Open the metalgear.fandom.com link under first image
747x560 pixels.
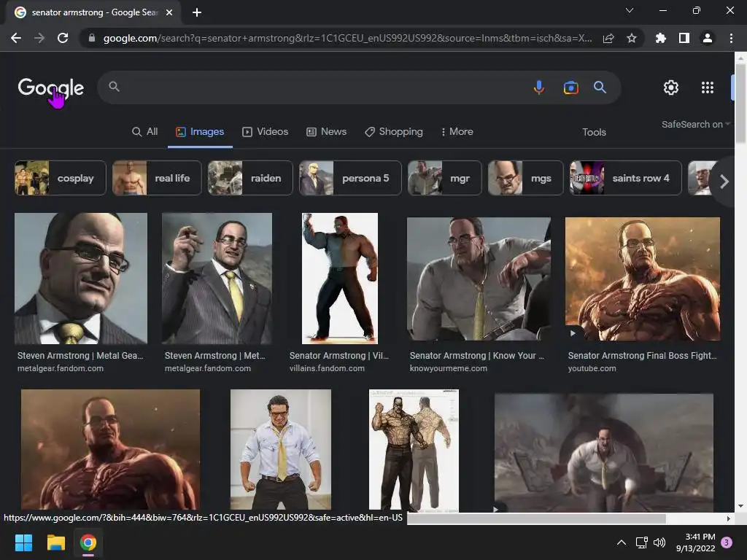(61, 368)
